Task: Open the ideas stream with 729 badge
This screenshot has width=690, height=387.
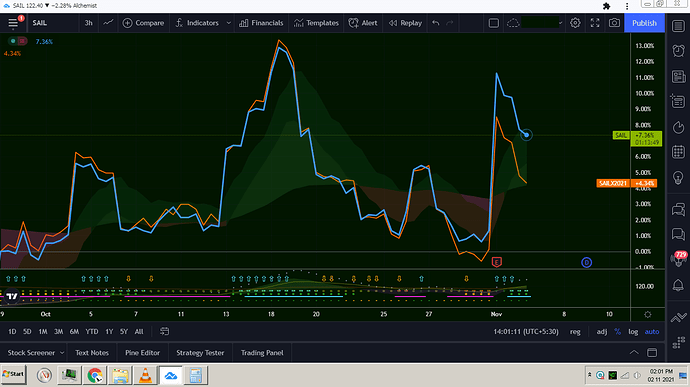Action: 678,258
